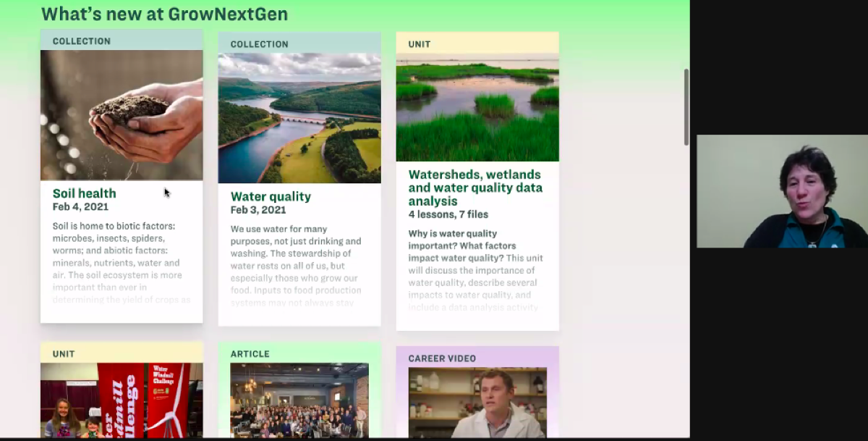Screen dimensions: 868x441
Task: Click the Career Video lab coat thumbnail
Action: coord(477,402)
